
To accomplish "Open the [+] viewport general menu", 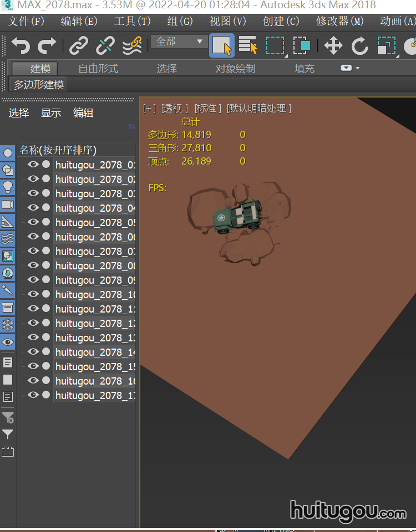I will click(149, 109).
